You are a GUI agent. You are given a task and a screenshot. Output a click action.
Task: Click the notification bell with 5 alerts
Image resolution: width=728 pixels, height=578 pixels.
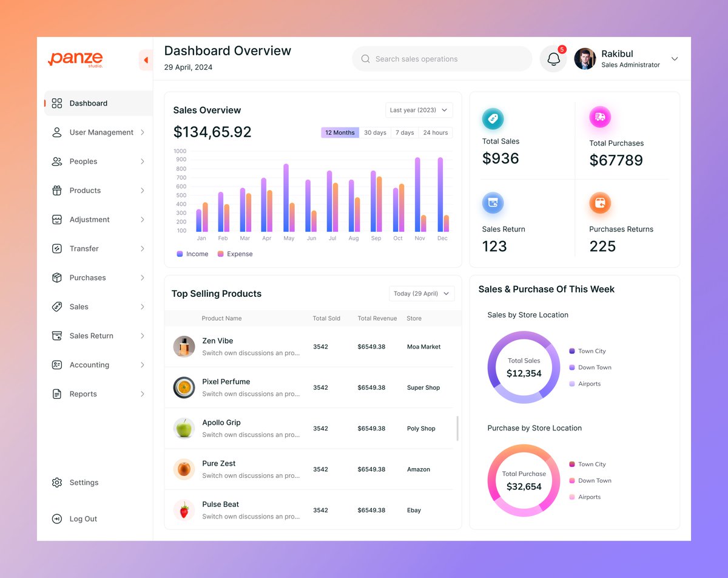click(553, 58)
